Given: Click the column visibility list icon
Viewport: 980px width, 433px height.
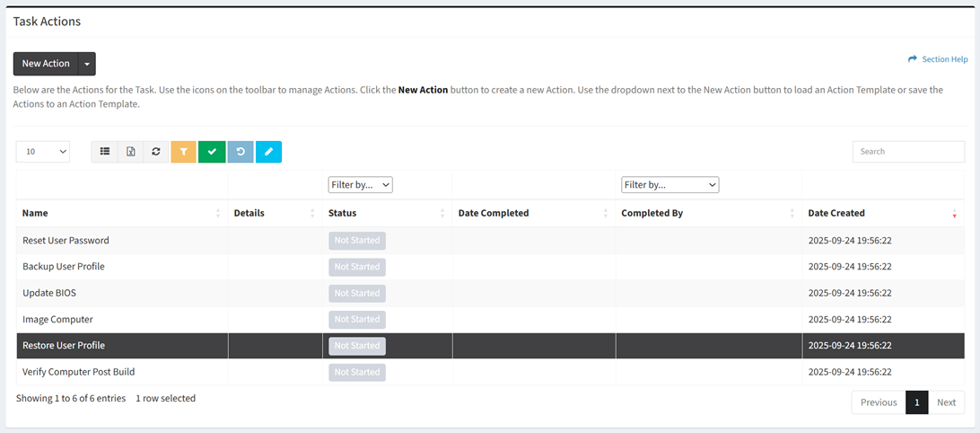Looking at the screenshot, I should (x=105, y=152).
